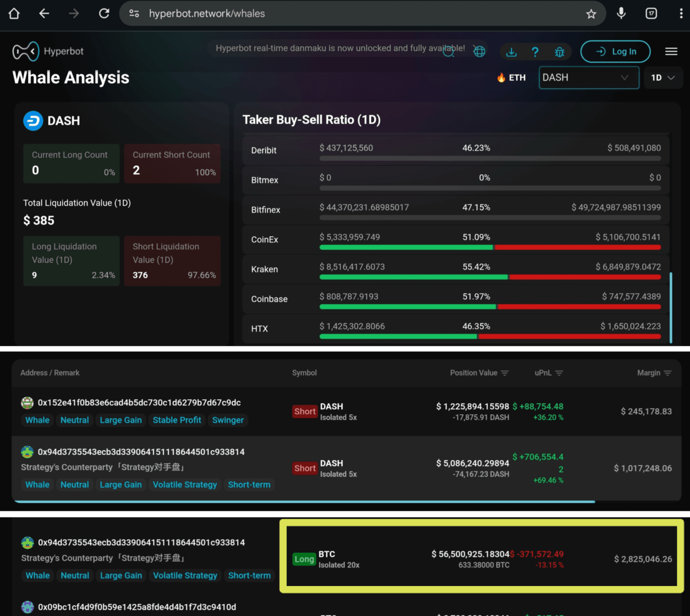Toggle uPnL column sorting
Image resolution: width=690 pixels, height=616 pixels.
pos(559,373)
